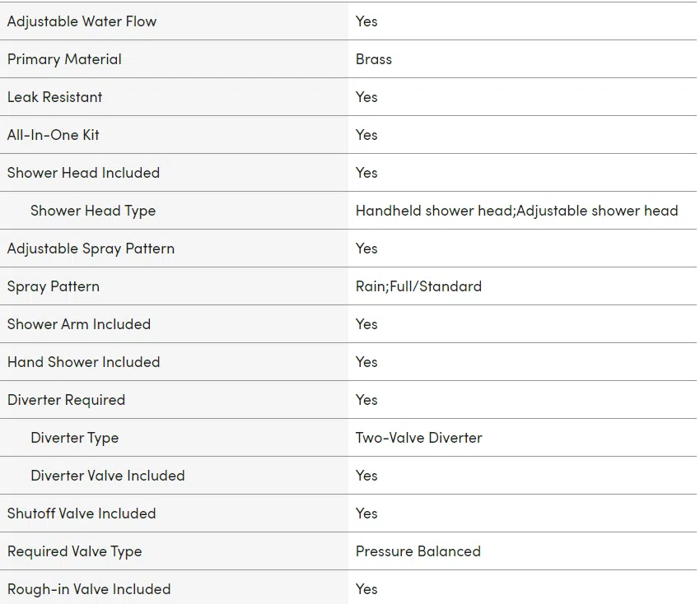Viewport: 700px width, 604px height.
Task: Select the Spray Pattern row label
Action: pyautogui.click(x=54, y=286)
